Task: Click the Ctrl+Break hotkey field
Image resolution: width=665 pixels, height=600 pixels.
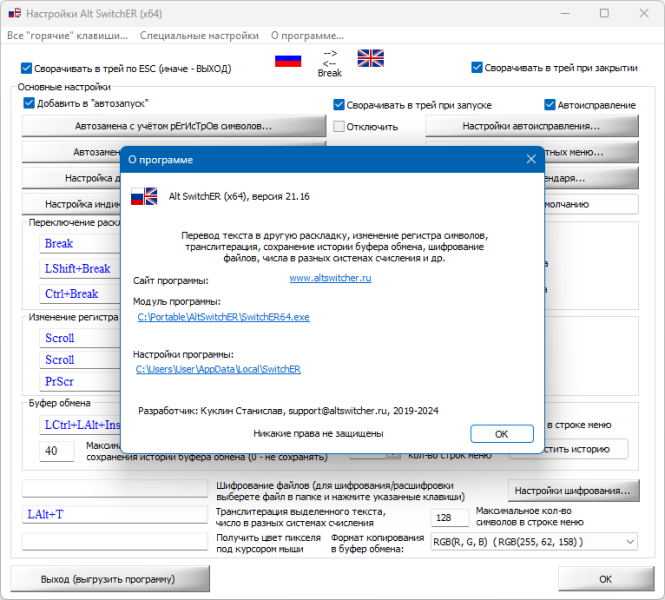Action: point(80,293)
